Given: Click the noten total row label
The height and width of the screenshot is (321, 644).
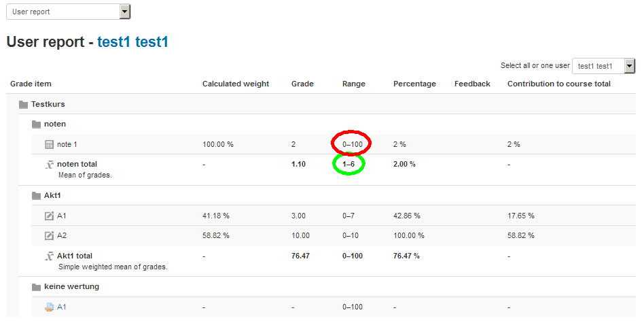Looking at the screenshot, I should tap(77, 164).
